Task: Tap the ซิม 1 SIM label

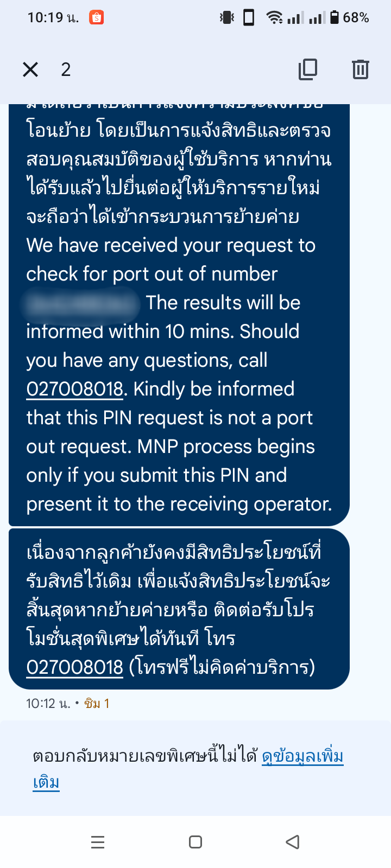Action: tap(97, 704)
